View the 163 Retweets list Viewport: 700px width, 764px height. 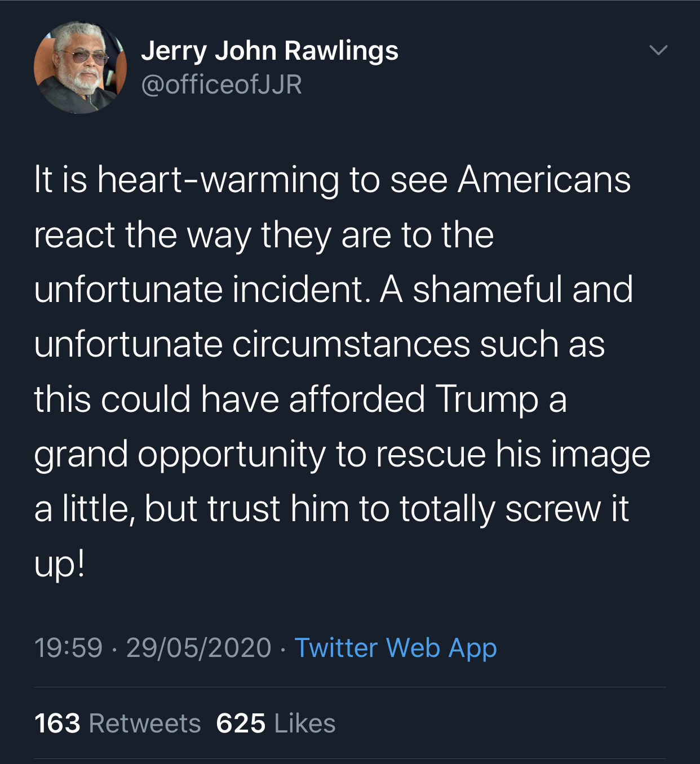[117, 723]
